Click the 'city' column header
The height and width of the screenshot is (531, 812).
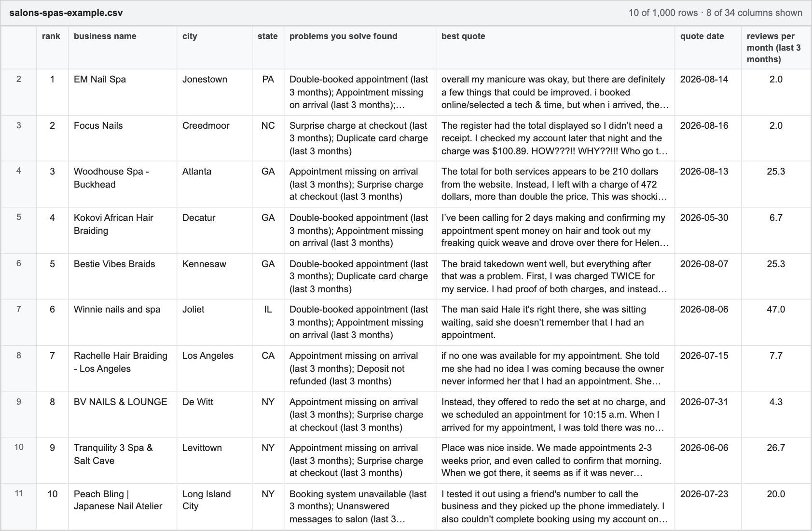(214, 47)
